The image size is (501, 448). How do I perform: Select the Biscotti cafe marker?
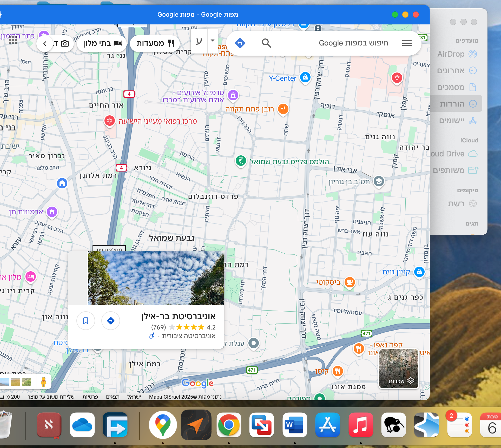pyautogui.click(x=350, y=282)
